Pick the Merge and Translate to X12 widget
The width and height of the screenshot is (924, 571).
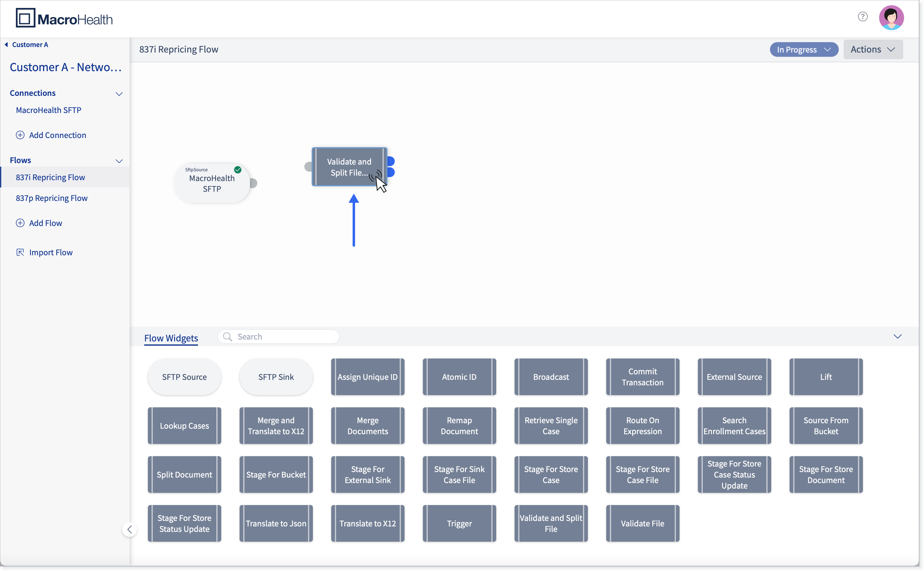(276, 426)
